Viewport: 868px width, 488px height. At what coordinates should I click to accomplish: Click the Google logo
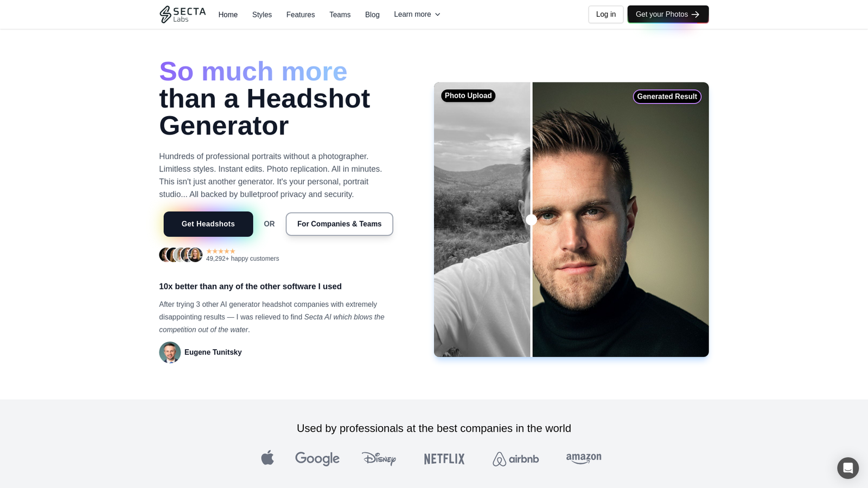(317, 459)
